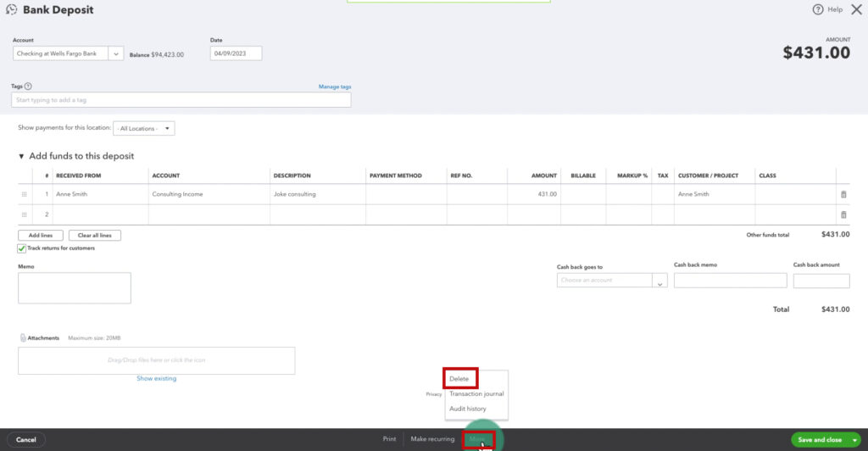Click the Cash back amount field
This screenshot has height=451, width=868.
click(x=821, y=281)
